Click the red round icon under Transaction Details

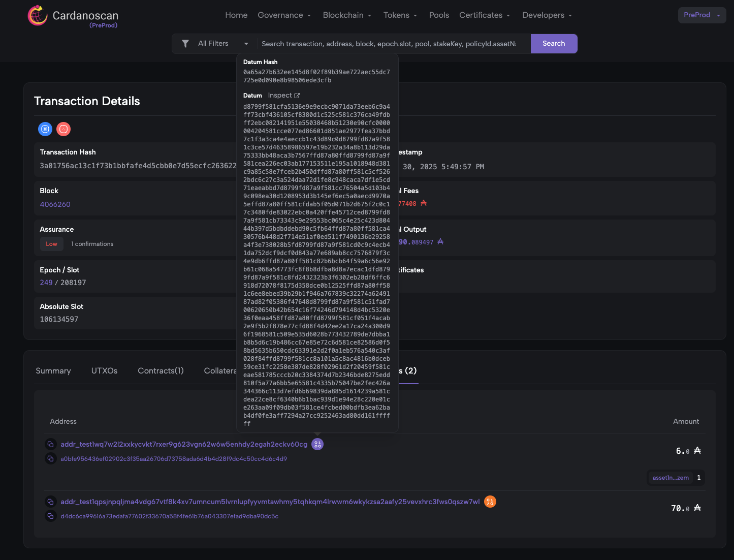pyautogui.click(x=63, y=129)
